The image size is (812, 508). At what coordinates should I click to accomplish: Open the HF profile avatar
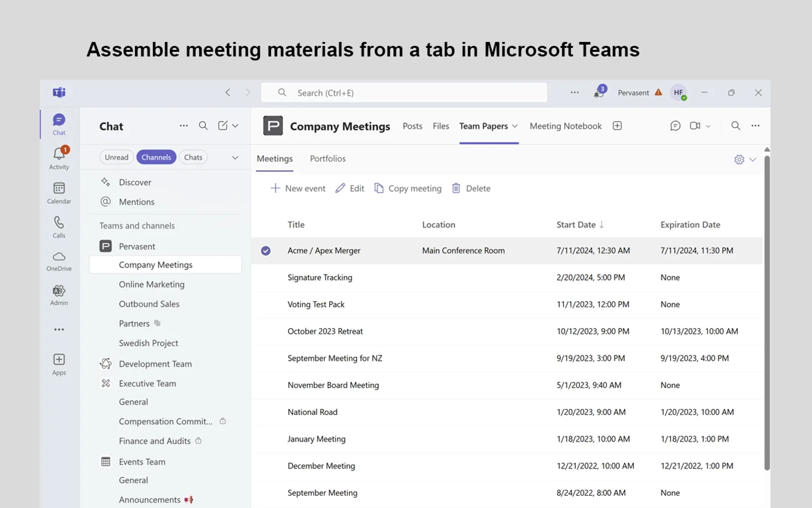pos(679,92)
